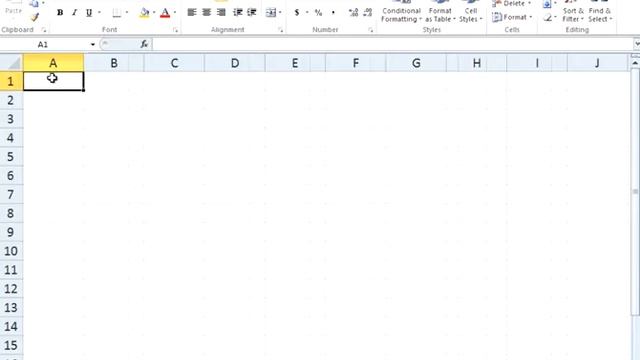Toggle Align Text Right
Screen dimensions: 640x360
(x=221, y=13)
